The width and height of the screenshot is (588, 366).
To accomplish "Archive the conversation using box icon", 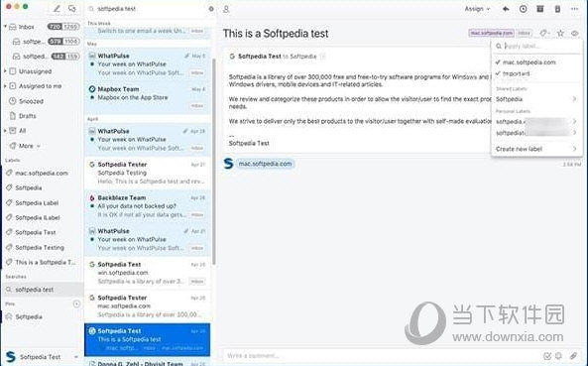I will (x=540, y=9).
